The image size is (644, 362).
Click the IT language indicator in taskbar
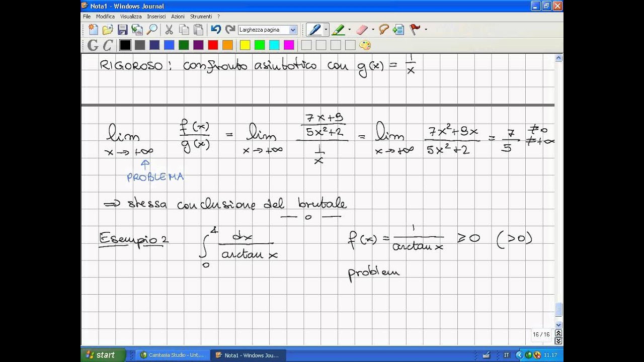[507, 355]
